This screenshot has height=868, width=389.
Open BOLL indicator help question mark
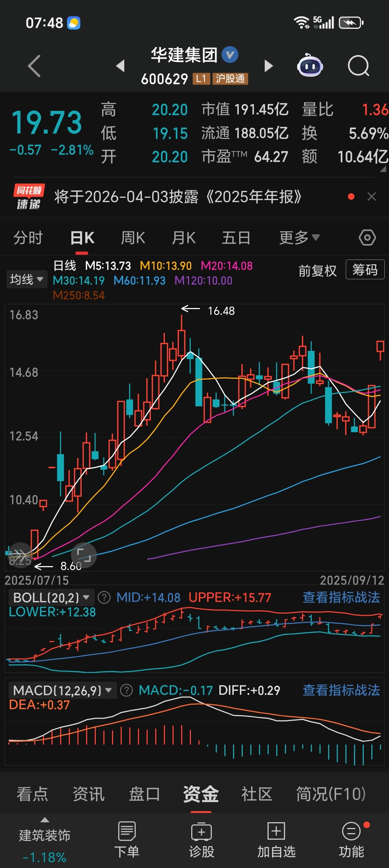coord(104,598)
